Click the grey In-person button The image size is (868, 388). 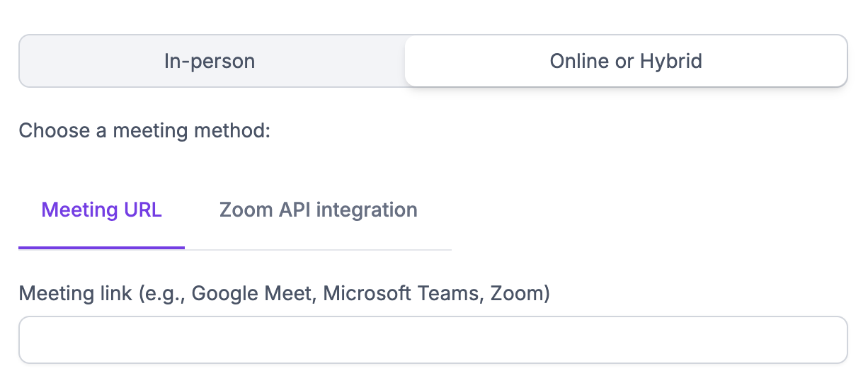pyautogui.click(x=210, y=61)
